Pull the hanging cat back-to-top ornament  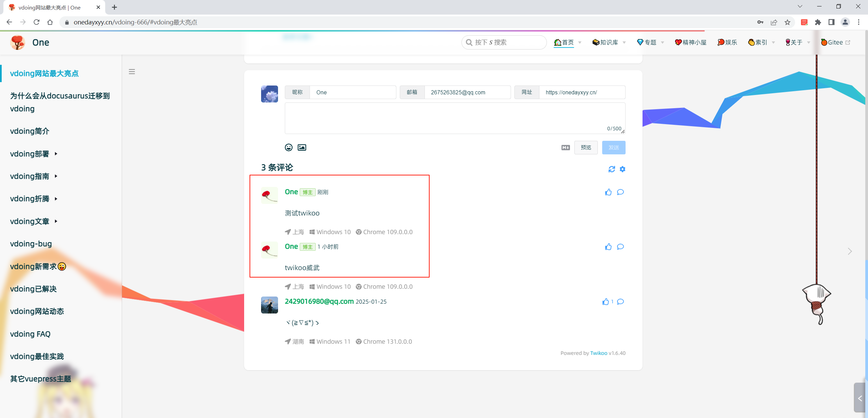coord(816,304)
